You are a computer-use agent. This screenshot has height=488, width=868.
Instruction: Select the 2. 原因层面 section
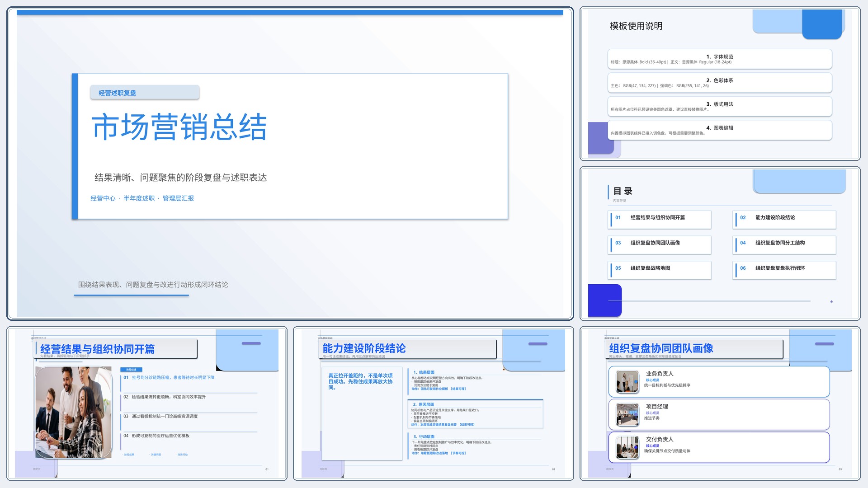(x=476, y=414)
